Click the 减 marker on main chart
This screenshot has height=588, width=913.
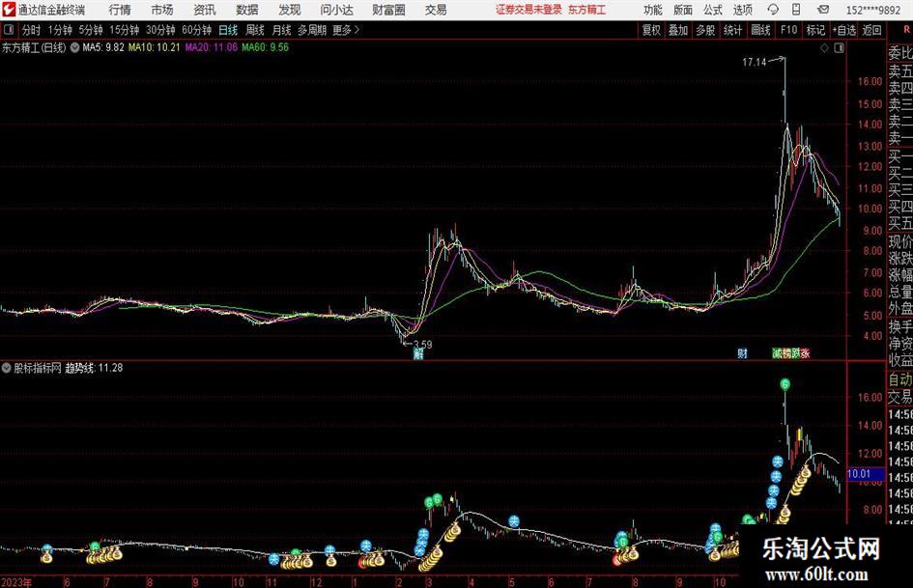click(777, 353)
